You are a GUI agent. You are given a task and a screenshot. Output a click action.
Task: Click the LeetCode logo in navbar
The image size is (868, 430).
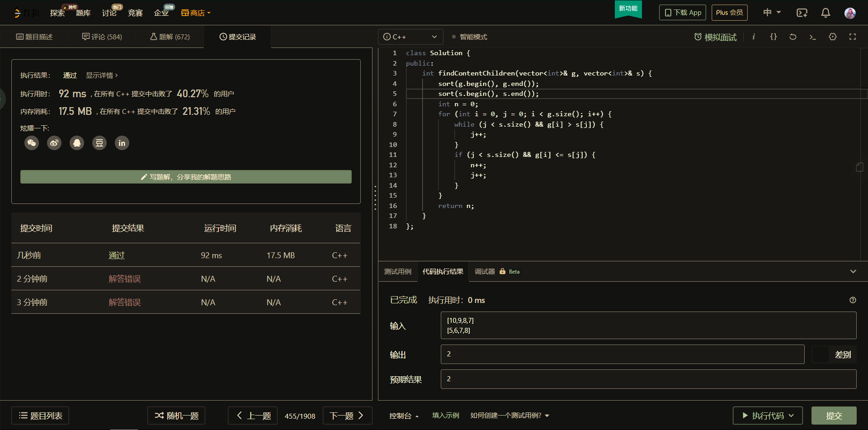[x=25, y=13]
